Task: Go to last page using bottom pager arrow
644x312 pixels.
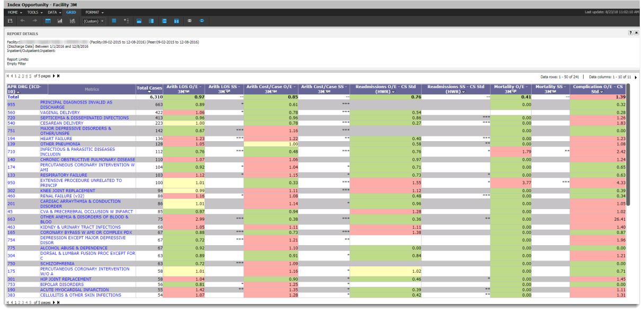Action: click(x=58, y=302)
